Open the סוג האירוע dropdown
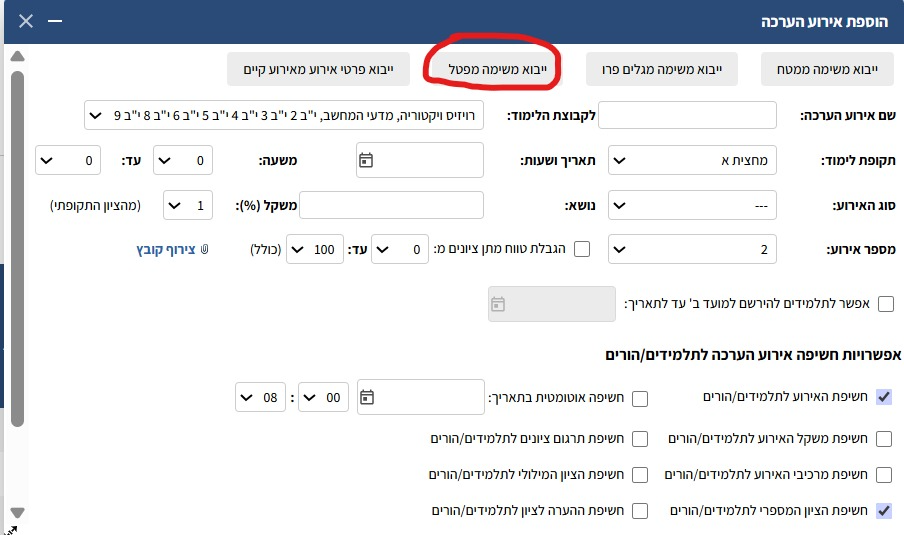This screenshot has width=904, height=535. 692,205
